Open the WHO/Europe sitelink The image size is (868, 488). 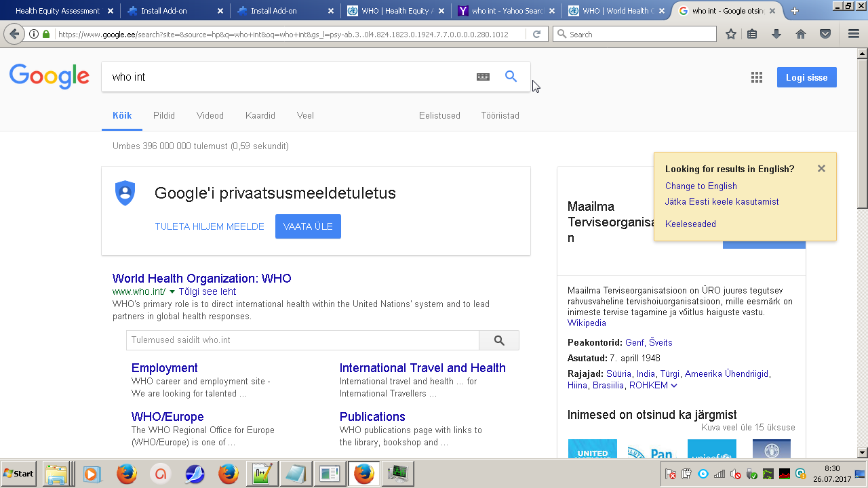(x=167, y=417)
